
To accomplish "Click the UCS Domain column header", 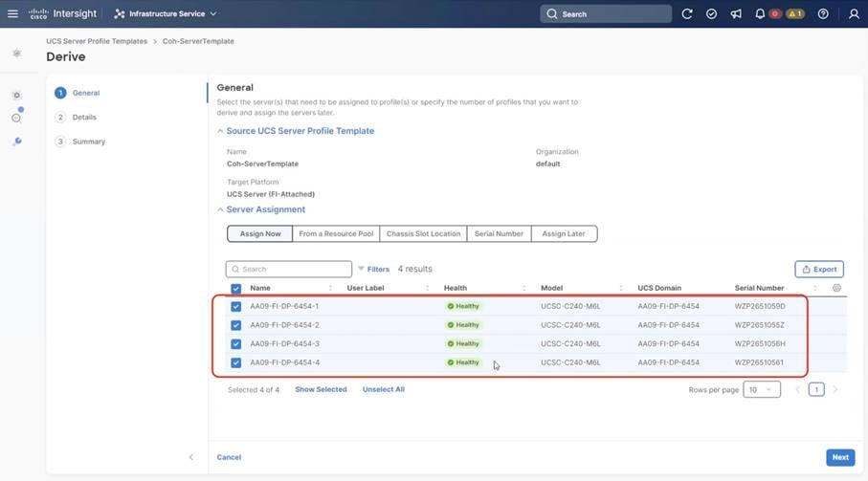I will click(x=659, y=288).
